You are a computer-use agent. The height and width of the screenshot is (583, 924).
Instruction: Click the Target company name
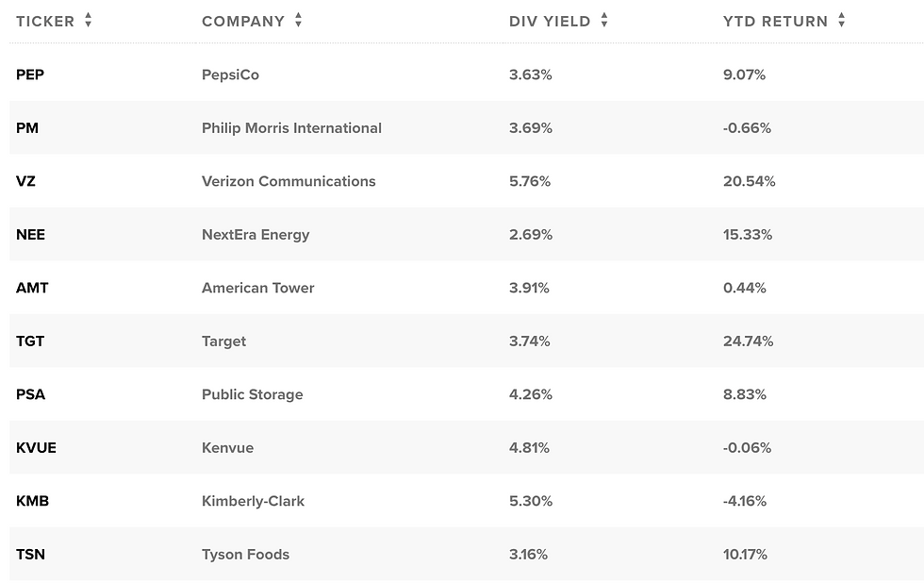[223, 341]
